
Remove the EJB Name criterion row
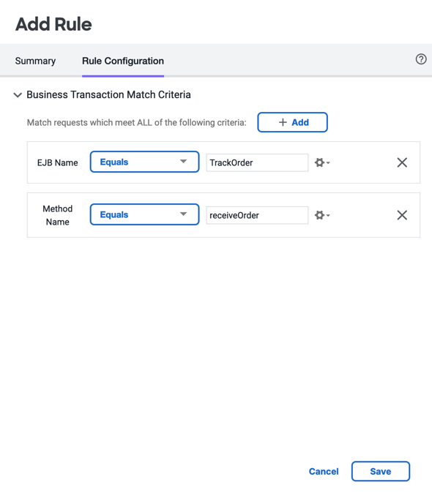point(402,162)
